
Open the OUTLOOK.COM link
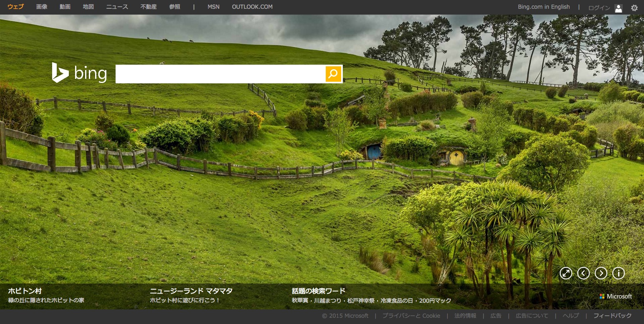[x=252, y=7]
